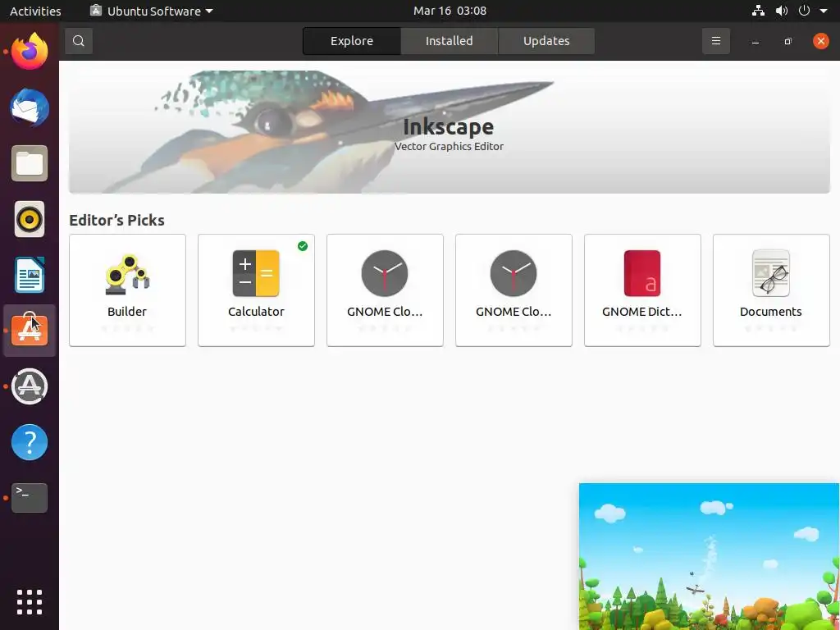Close the Ubuntu Software window

(x=820, y=41)
